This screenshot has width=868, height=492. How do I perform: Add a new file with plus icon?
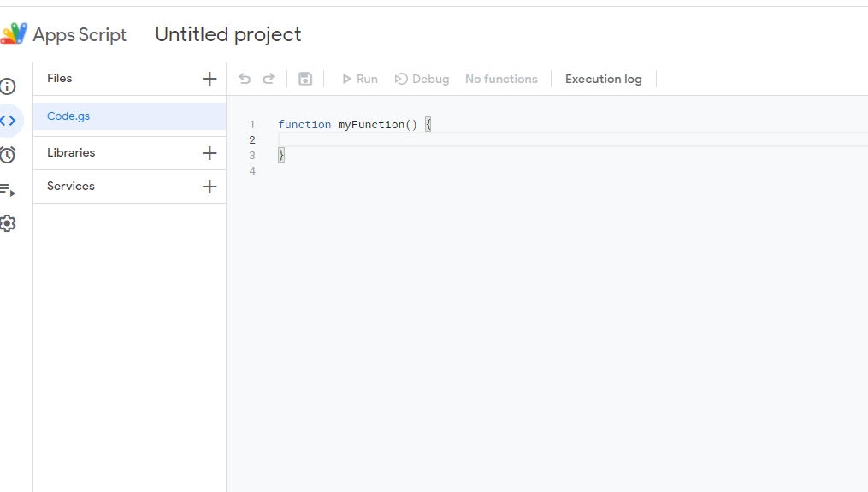tap(210, 79)
